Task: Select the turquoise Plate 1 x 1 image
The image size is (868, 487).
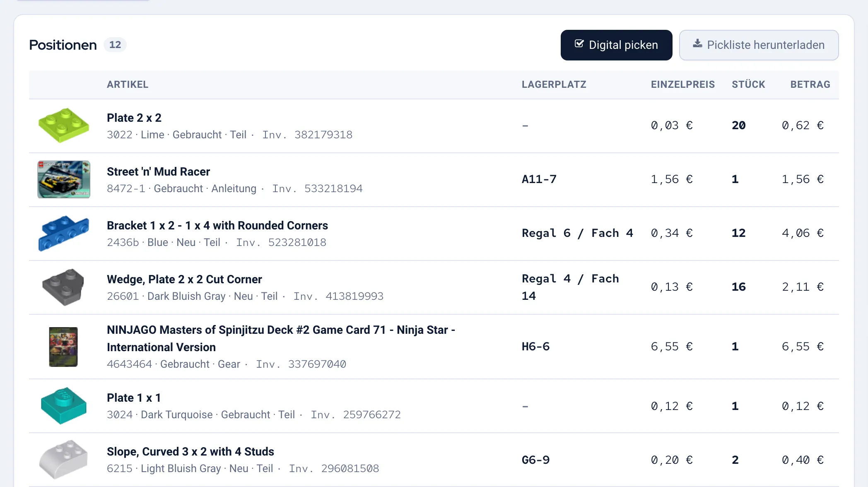Action: click(64, 406)
